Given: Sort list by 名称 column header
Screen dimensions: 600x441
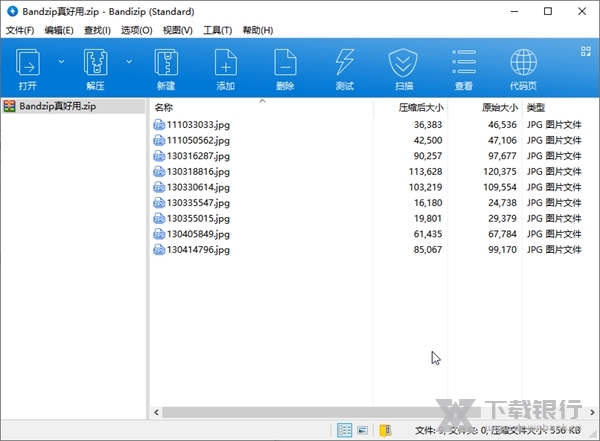Looking at the screenshot, I should click(164, 107).
